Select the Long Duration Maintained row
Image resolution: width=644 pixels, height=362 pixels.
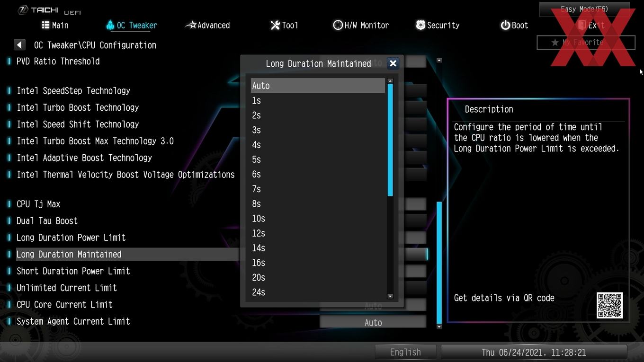[126, 254]
